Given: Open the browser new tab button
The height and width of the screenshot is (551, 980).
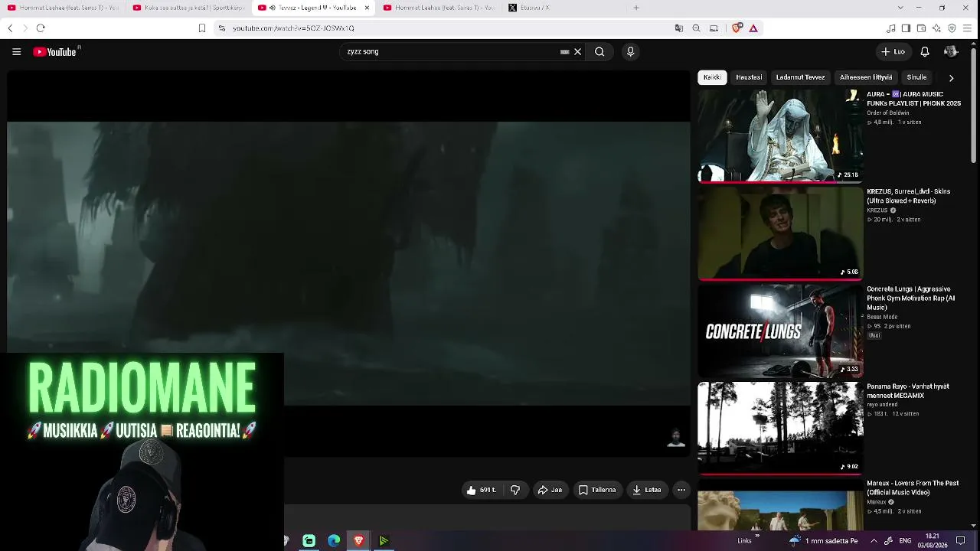Looking at the screenshot, I should 636,8.
